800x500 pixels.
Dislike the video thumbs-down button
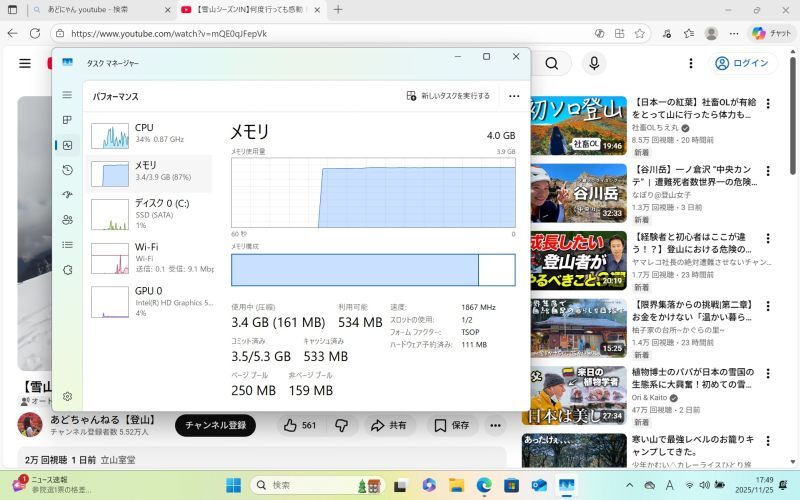coord(341,426)
